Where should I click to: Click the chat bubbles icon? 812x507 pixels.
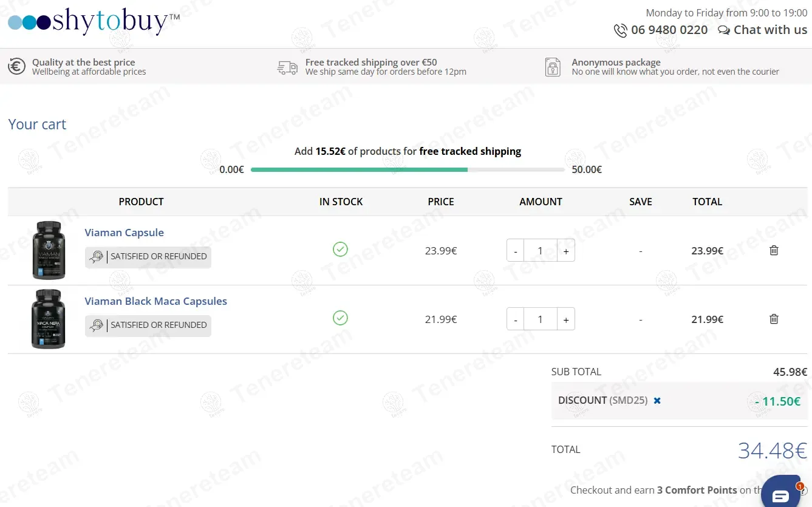tap(724, 30)
